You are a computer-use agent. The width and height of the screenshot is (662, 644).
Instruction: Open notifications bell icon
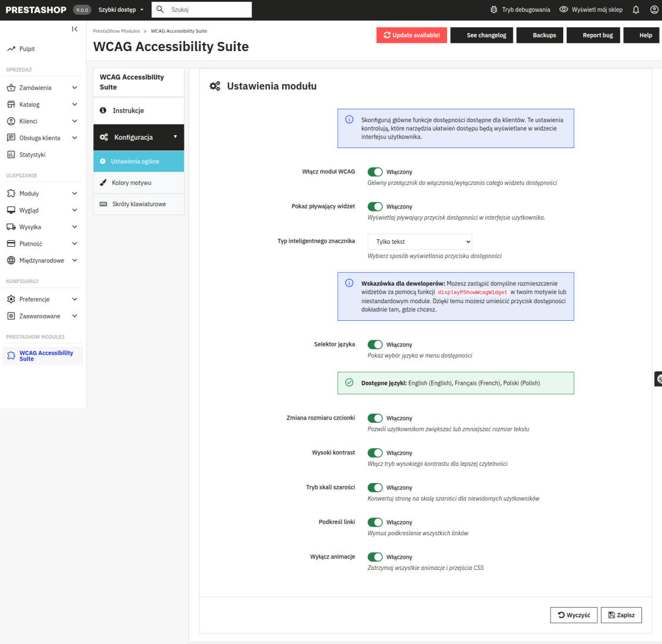[x=636, y=10]
